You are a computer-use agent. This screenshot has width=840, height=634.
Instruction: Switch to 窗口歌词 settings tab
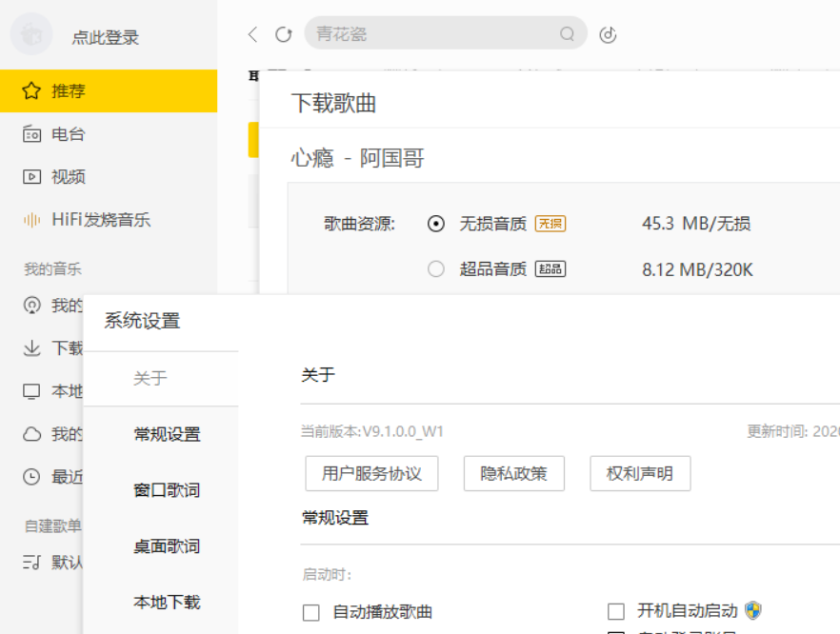click(x=167, y=491)
